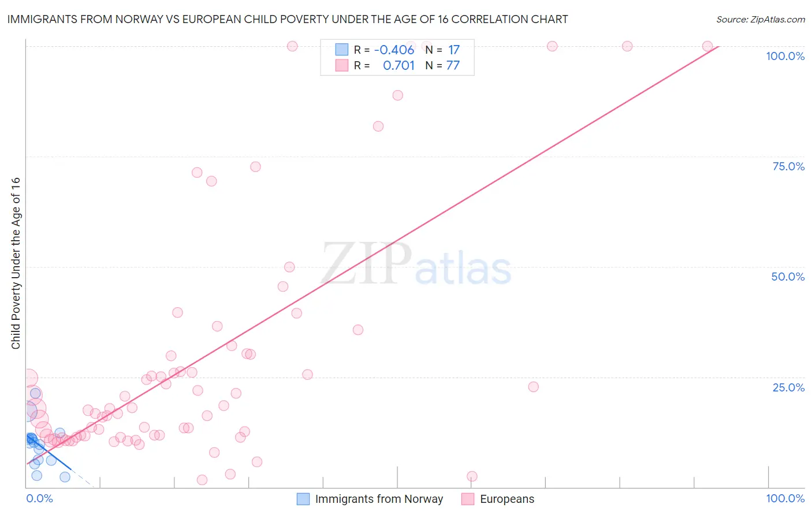The width and height of the screenshot is (812, 515).
Task: Select the Immigrants from Norway legend label
Action: pyautogui.click(x=379, y=499)
